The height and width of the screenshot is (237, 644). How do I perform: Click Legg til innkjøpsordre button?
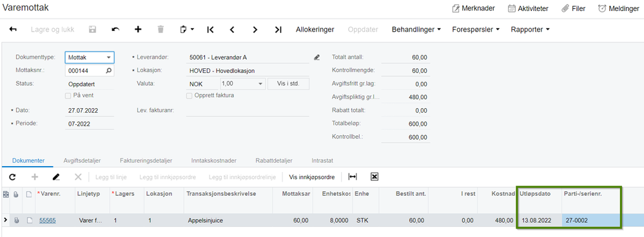click(x=168, y=177)
